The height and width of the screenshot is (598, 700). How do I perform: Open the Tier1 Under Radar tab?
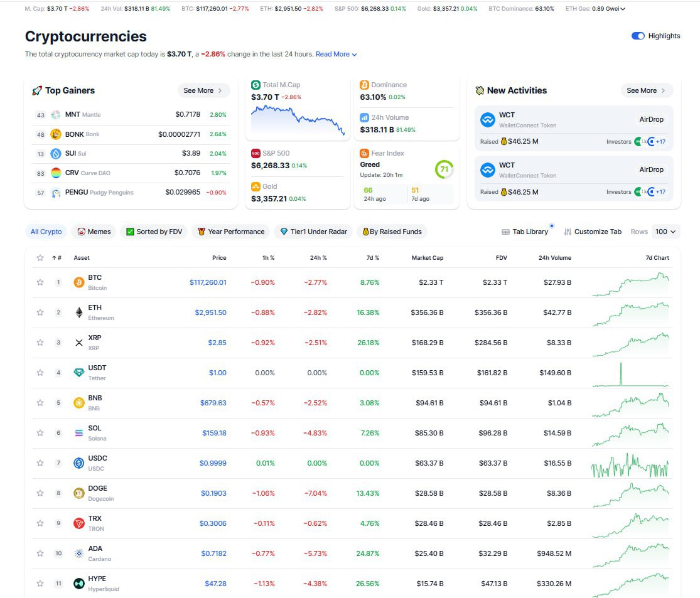313,232
